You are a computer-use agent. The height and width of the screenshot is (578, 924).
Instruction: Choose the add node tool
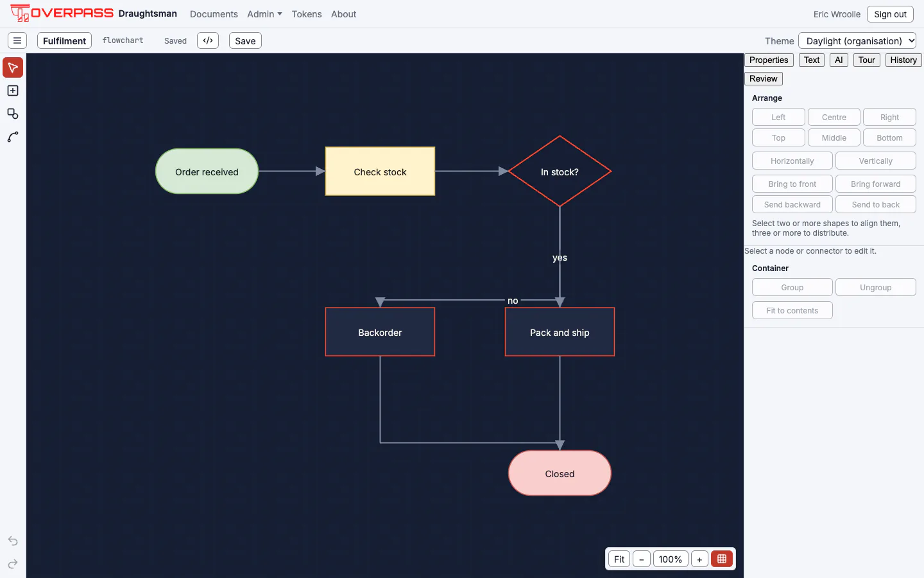click(13, 91)
